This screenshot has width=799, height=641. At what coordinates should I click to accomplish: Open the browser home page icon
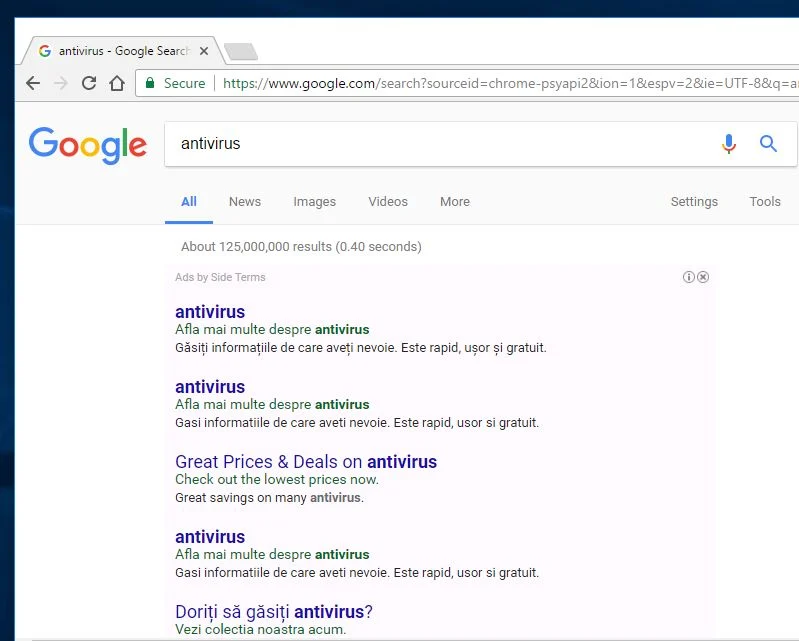[x=117, y=83]
